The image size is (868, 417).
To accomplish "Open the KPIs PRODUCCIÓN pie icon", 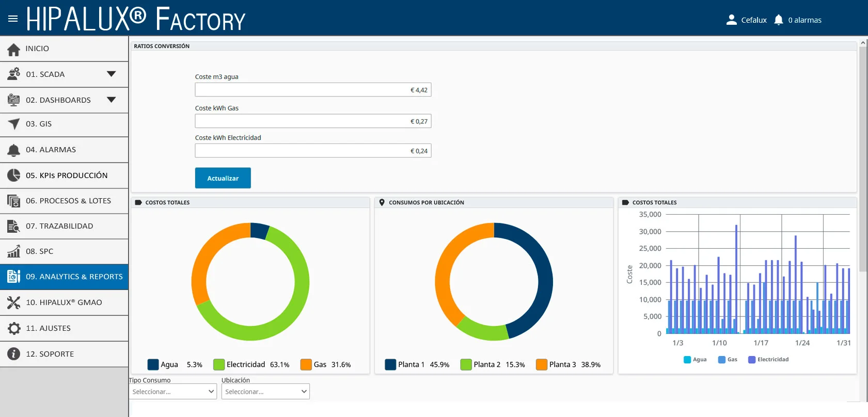I will point(14,175).
